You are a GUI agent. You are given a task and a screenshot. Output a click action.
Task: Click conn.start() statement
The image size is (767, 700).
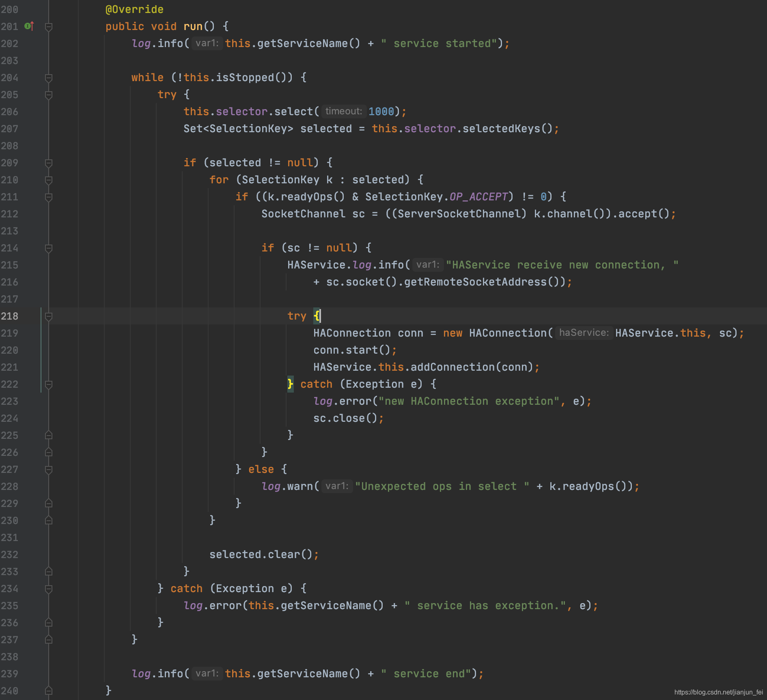355,350
